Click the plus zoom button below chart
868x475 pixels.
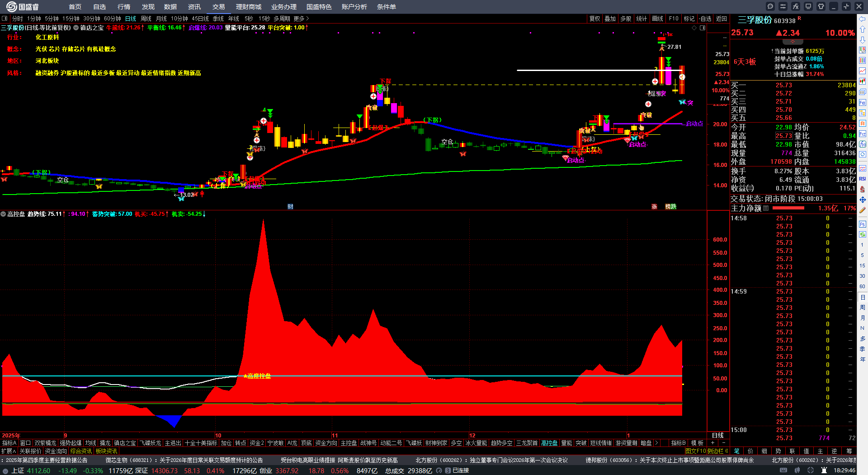pyautogui.click(x=713, y=443)
